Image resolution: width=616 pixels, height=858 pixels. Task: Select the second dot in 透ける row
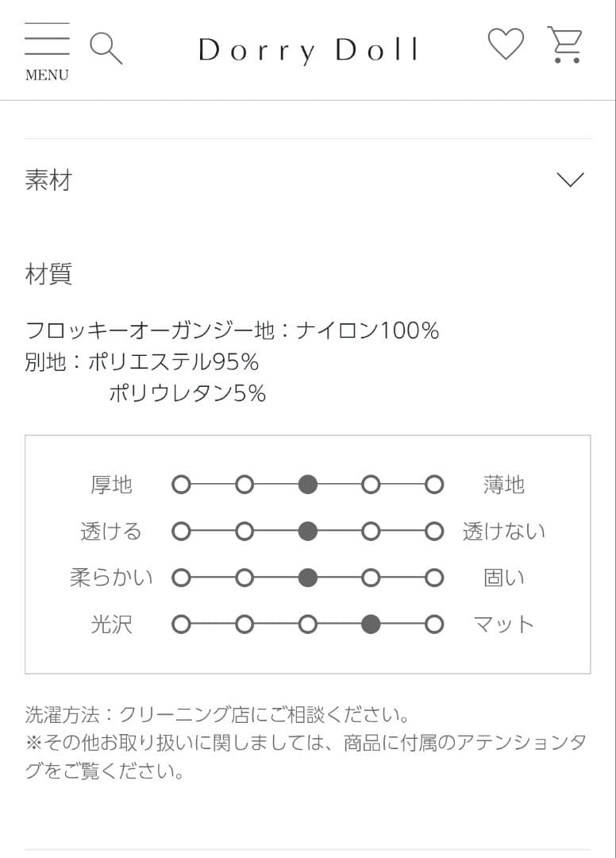244,531
